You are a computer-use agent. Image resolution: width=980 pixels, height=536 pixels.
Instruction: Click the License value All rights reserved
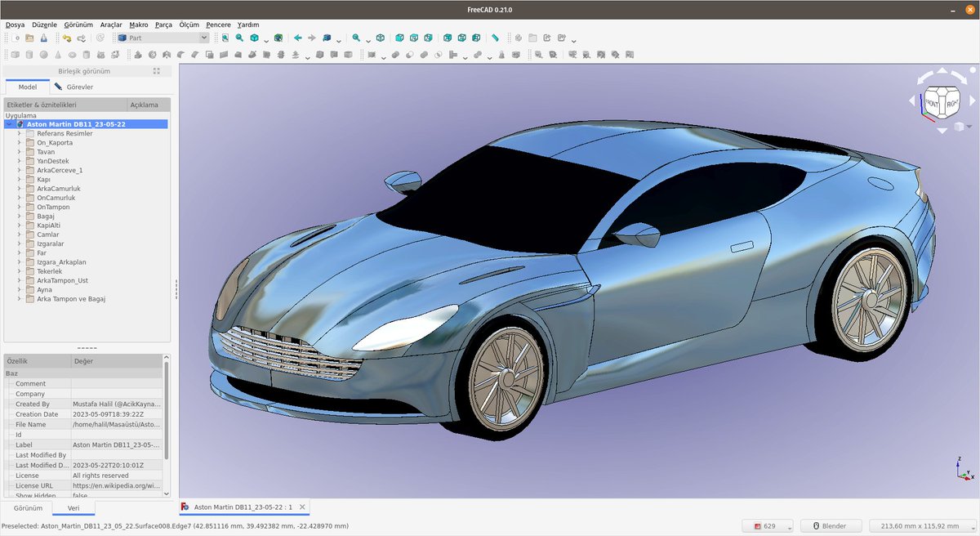[117, 476]
